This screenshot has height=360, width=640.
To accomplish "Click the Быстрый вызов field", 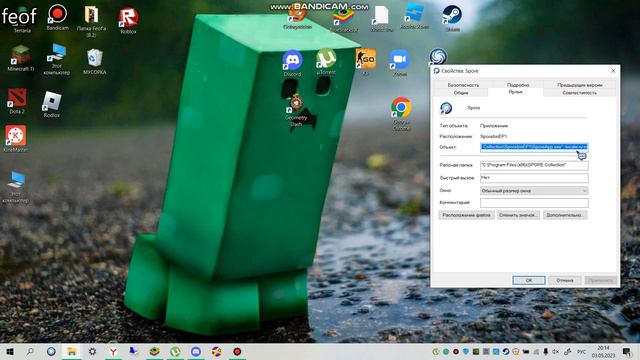I will coord(534,178).
